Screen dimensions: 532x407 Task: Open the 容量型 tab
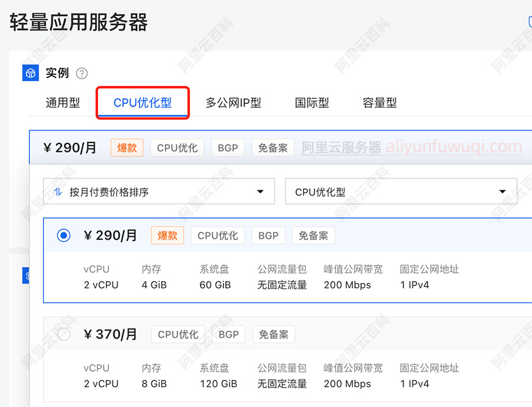tap(379, 103)
